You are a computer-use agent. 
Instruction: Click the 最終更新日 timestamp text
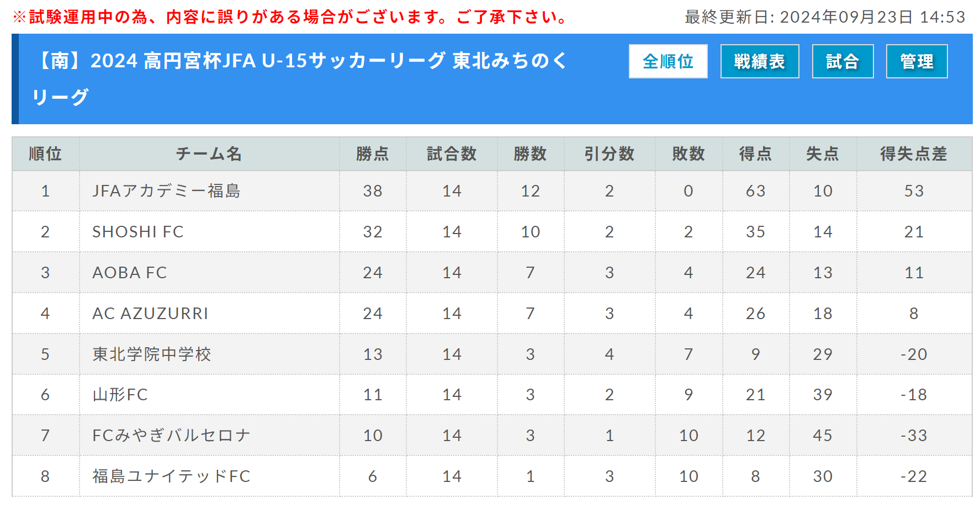825,17
